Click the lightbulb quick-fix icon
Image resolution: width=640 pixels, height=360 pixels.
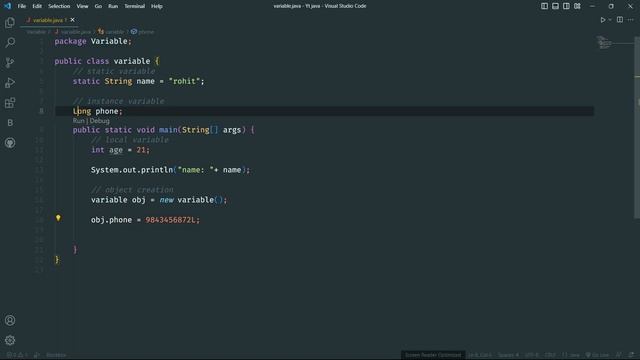click(x=58, y=218)
